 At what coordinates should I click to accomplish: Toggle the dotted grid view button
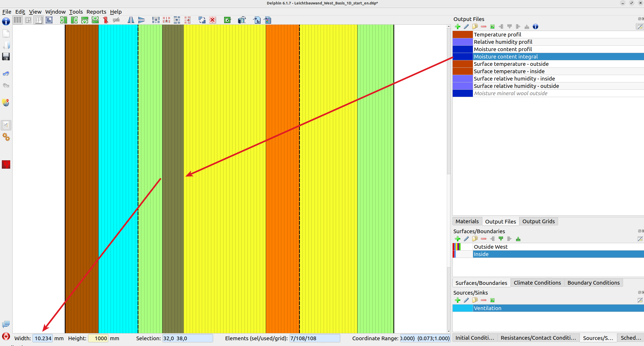(x=28, y=20)
